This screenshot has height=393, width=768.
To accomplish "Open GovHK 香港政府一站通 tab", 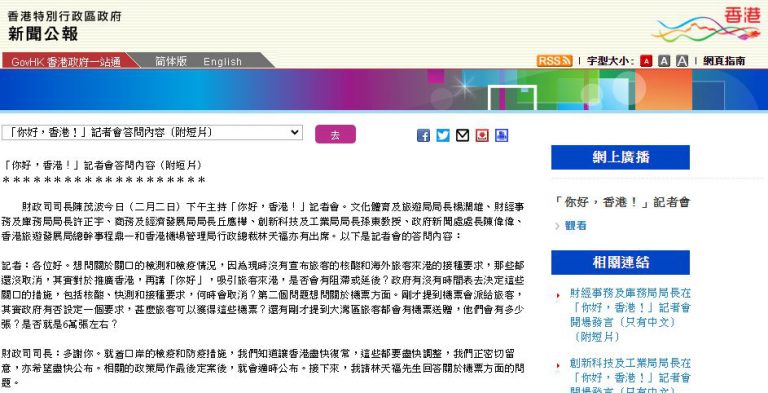I will point(66,62).
